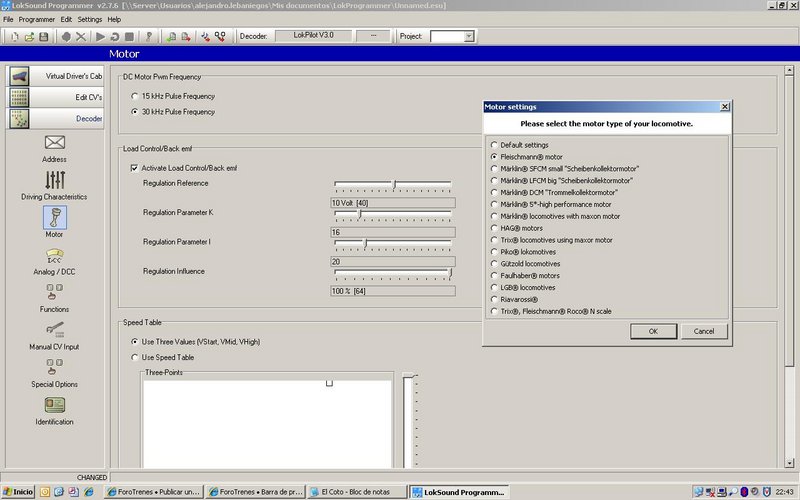Open the Identification section
The height and width of the screenshot is (500, 800).
(55, 411)
